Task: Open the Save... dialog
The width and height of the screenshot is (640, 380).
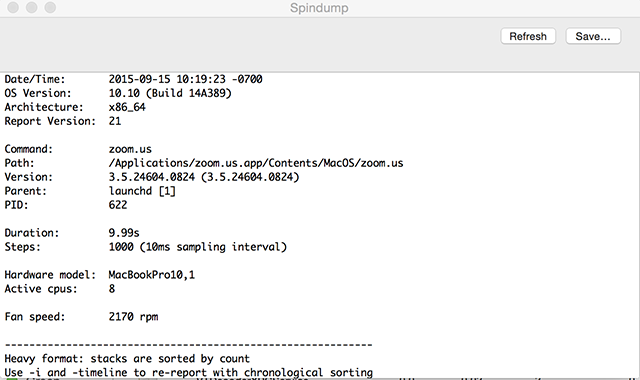Action: click(x=593, y=36)
